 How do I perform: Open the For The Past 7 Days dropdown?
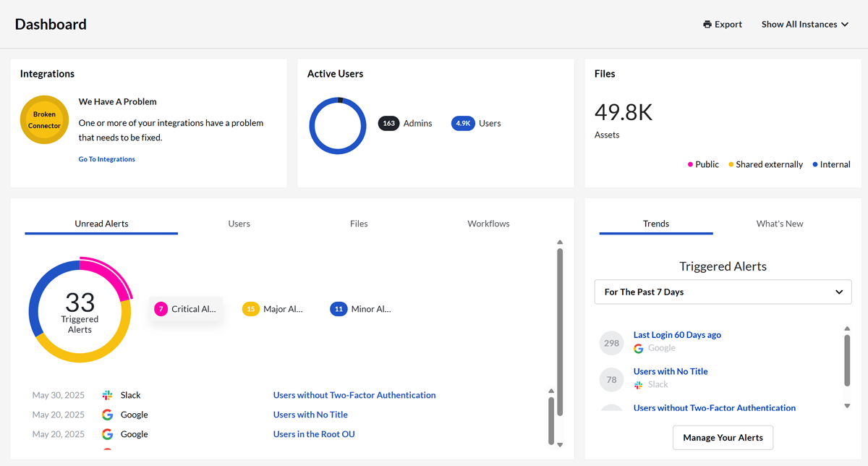pyautogui.click(x=723, y=292)
